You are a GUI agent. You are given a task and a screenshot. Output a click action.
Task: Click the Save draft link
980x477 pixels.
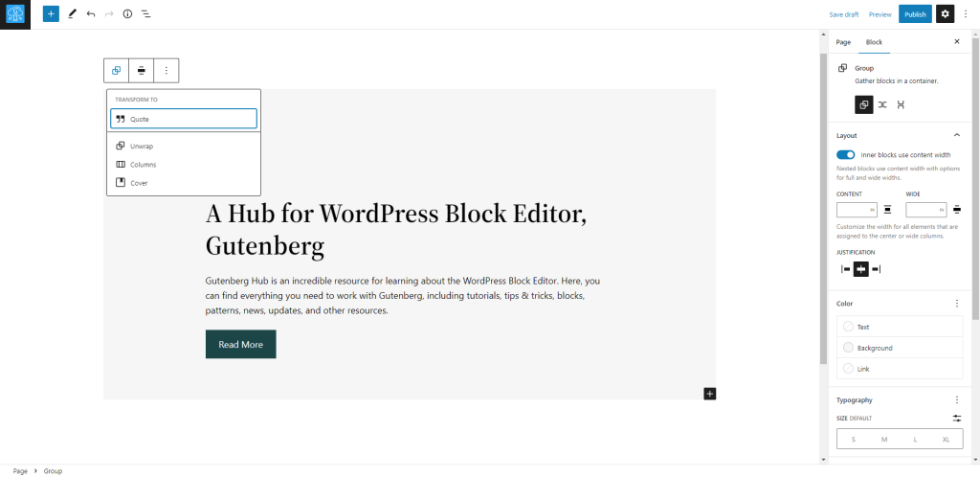pyautogui.click(x=844, y=14)
